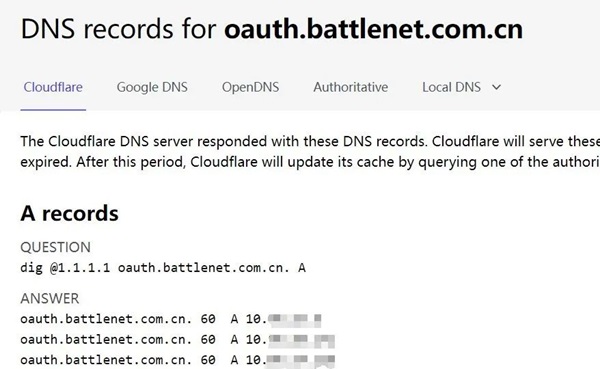Show the Authoritative DNS tab
This screenshot has height=369, width=600.
pyautogui.click(x=351, y=87)
